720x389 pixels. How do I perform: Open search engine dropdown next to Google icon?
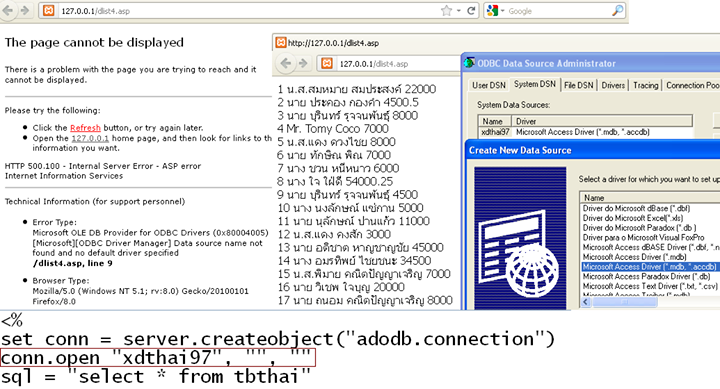tap(503, 11)
